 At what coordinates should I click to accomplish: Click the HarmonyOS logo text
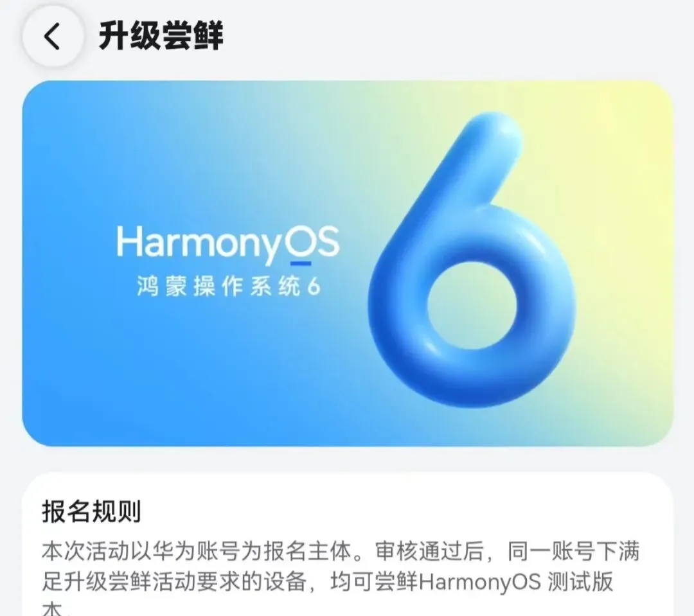click(228, 244)
